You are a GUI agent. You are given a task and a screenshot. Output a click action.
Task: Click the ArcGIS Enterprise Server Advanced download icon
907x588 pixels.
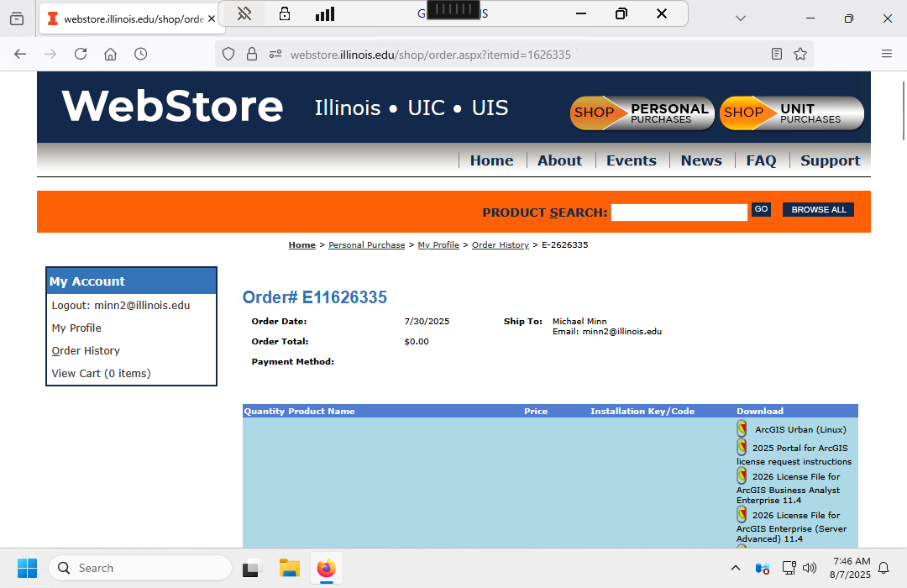click(742, 514)
